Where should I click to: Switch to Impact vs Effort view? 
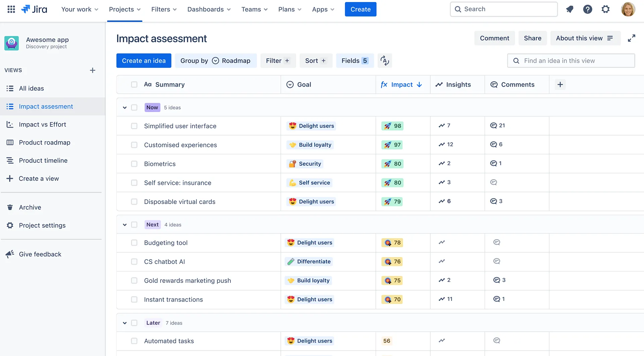coord(53,124)
